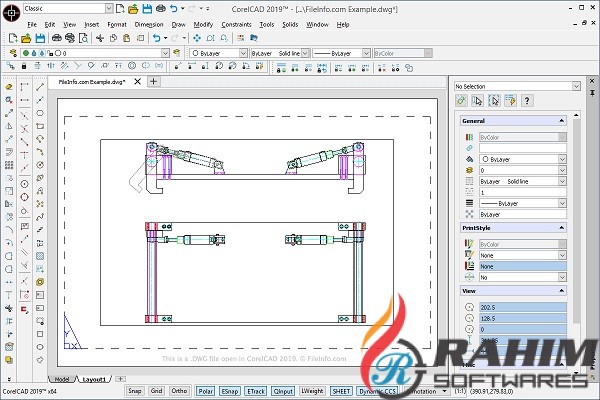Click the Quick Select icon in Properties
Viewport: 600px width, 400px height.
click(510, 101)
